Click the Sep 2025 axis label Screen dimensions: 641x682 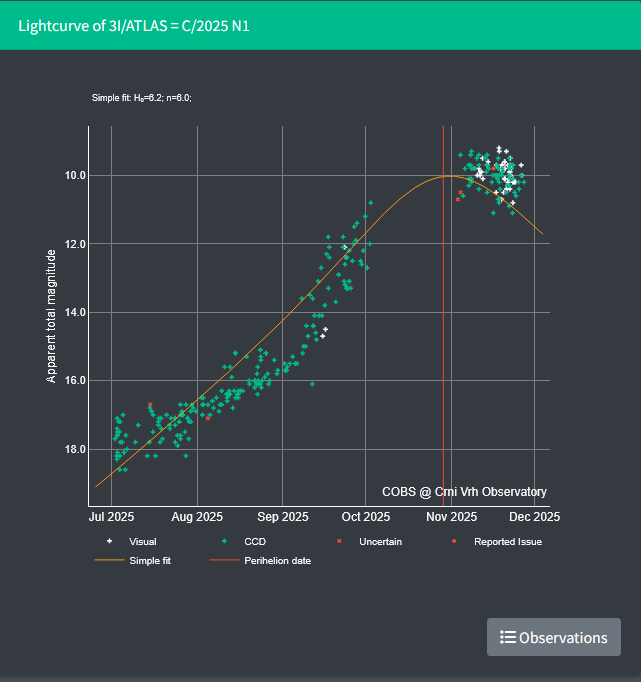[283, 517]
